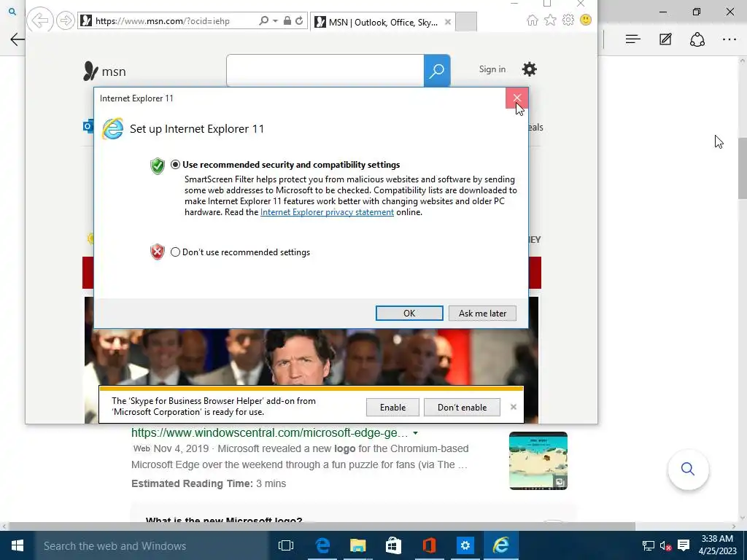The image size is (747, 560).
Task: Click OK in the Set up IE dialog
Action: click(409, 314)
